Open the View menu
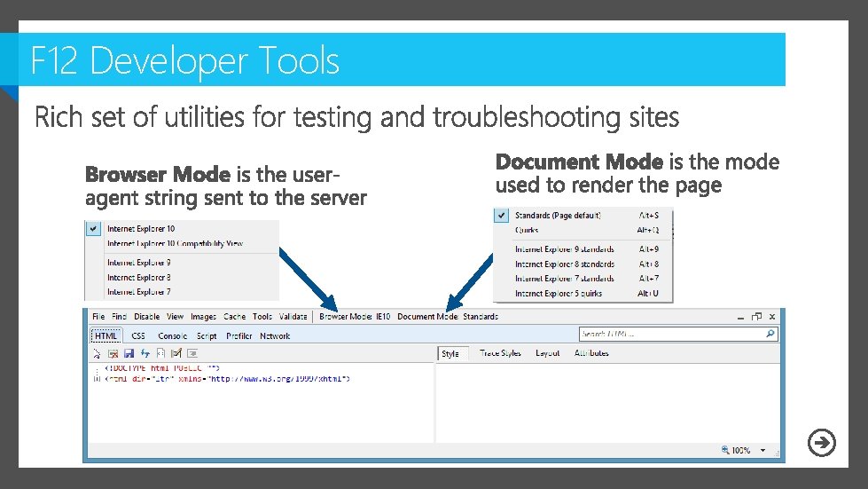The height and width of the screenshot is (489, 868). coord(175,316)
